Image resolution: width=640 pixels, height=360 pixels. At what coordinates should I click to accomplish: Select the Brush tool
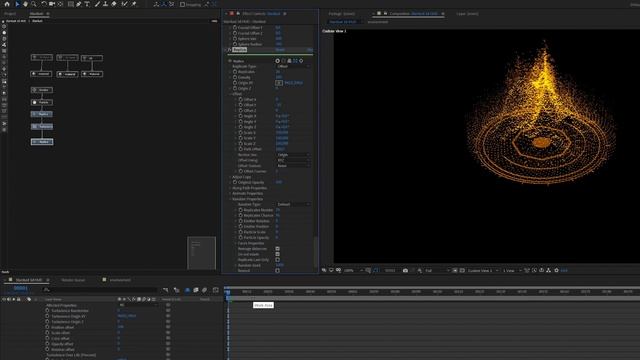coord(97,4)
